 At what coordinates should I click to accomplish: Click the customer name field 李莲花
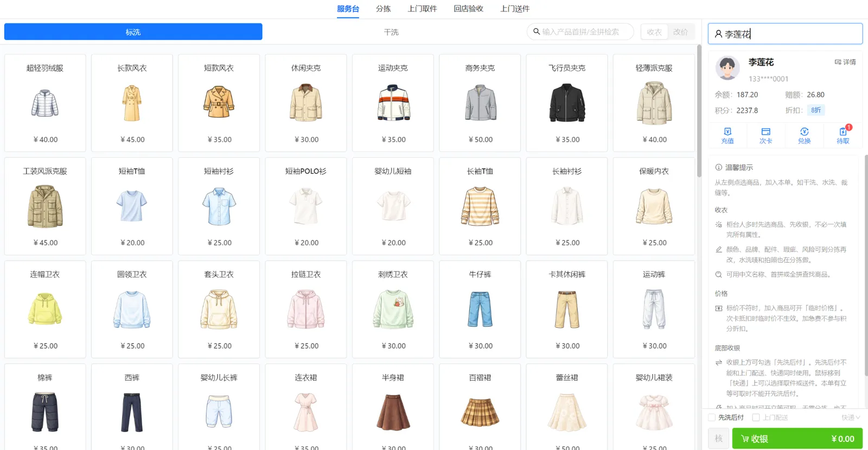tap(785, 34)
